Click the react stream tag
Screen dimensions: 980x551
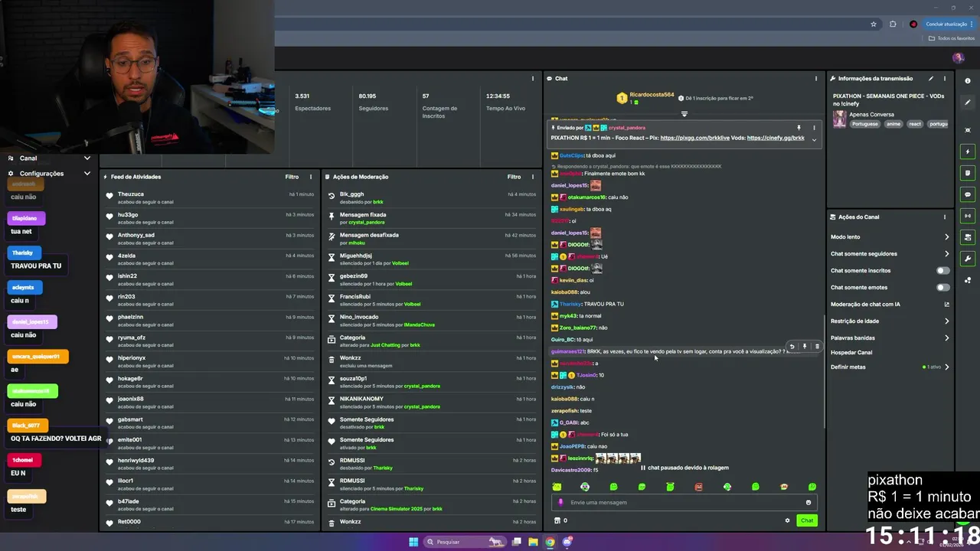tap(915, 124)
